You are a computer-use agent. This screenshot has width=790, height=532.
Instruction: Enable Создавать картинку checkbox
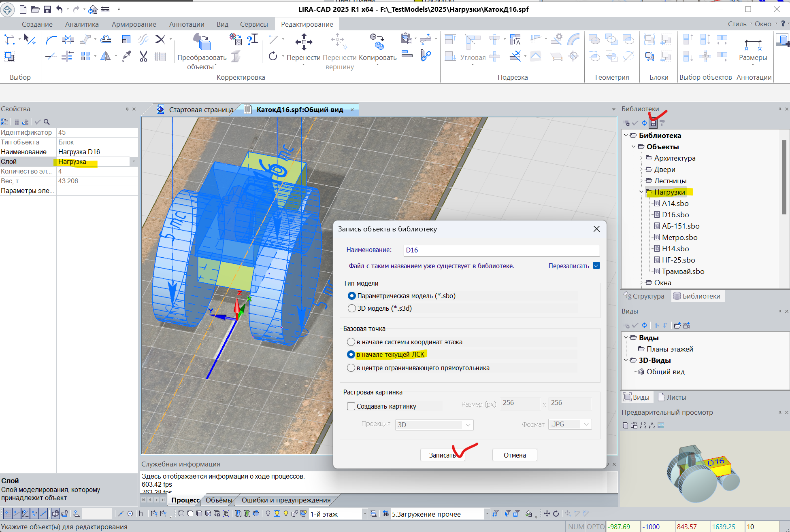coord(351,406)
